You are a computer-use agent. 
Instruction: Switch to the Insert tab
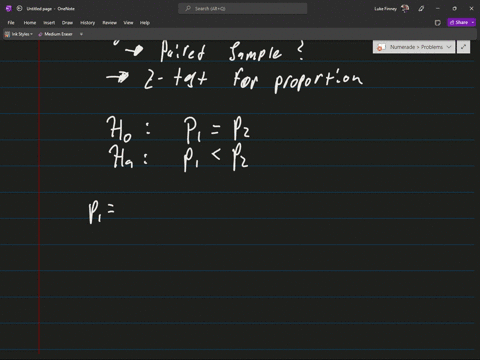49,23
